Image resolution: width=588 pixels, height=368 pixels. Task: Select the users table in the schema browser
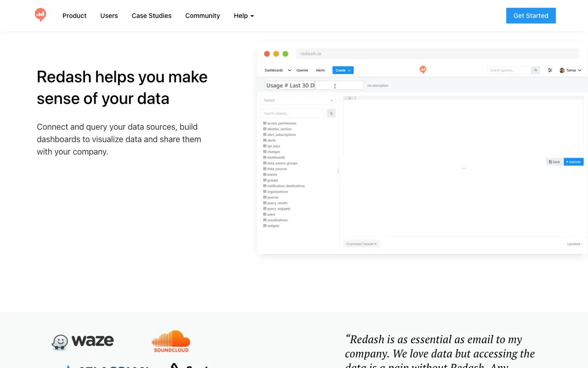(271, 214)
